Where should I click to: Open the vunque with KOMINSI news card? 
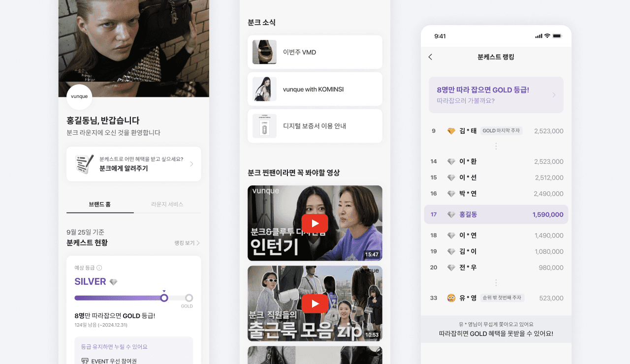point(315,89)
